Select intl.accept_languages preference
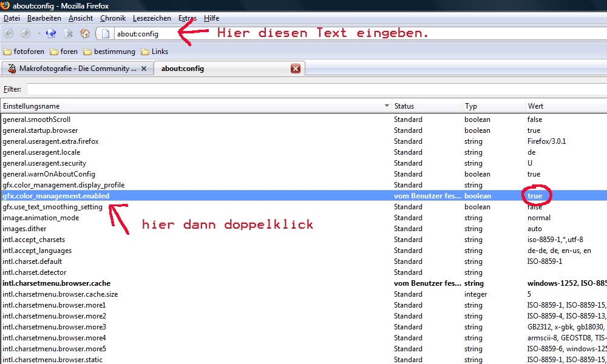 [304, 251]
